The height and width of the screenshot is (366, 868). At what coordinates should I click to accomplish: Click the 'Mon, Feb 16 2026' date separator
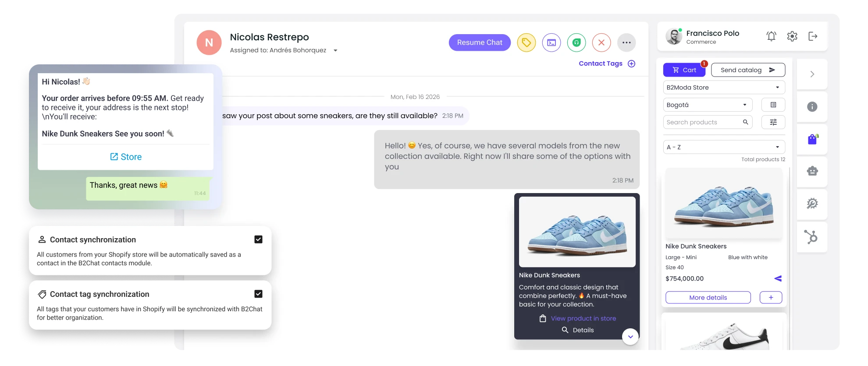[x=415, y=97]
